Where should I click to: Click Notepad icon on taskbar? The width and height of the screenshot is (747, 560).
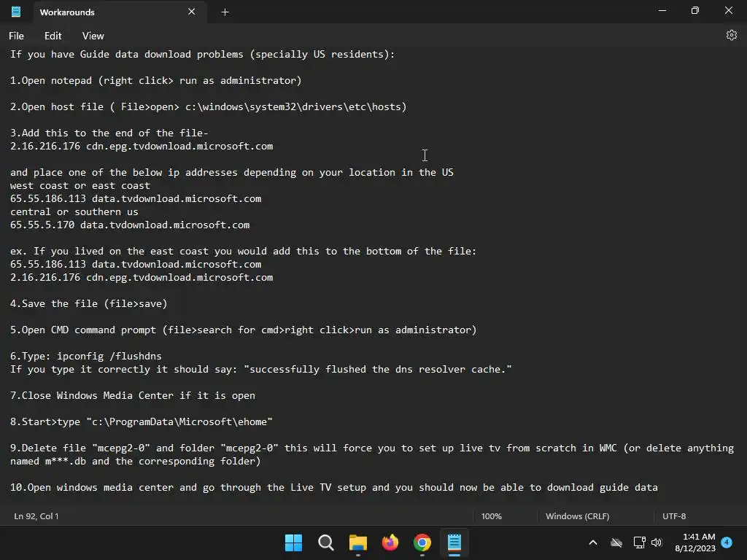pyautogui.click(x=454, y=542)
